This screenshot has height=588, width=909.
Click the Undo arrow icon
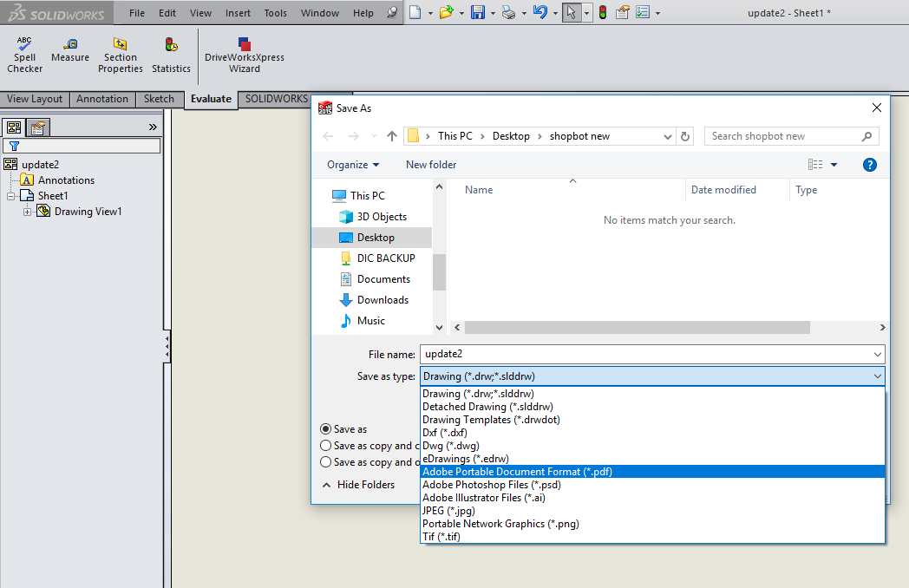[x=540, y=12]
